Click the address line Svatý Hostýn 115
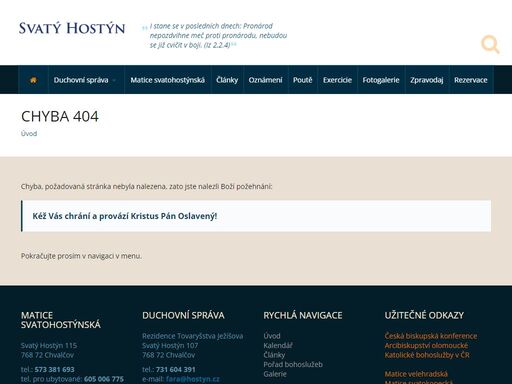The height and width of the screenshot is (384, 512). (x=49, y=345)
